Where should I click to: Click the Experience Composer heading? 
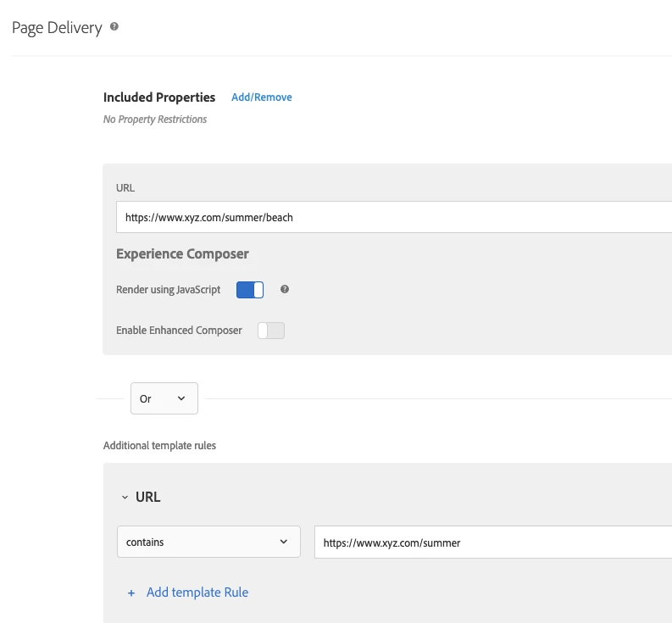[182, 253]
